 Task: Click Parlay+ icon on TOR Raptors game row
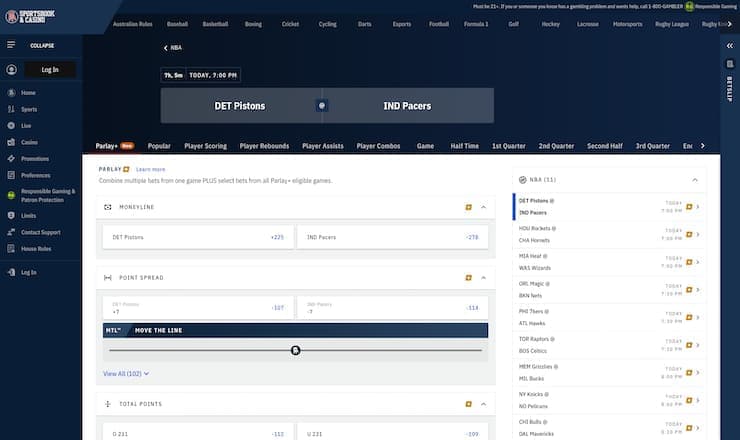coord(689,345)
